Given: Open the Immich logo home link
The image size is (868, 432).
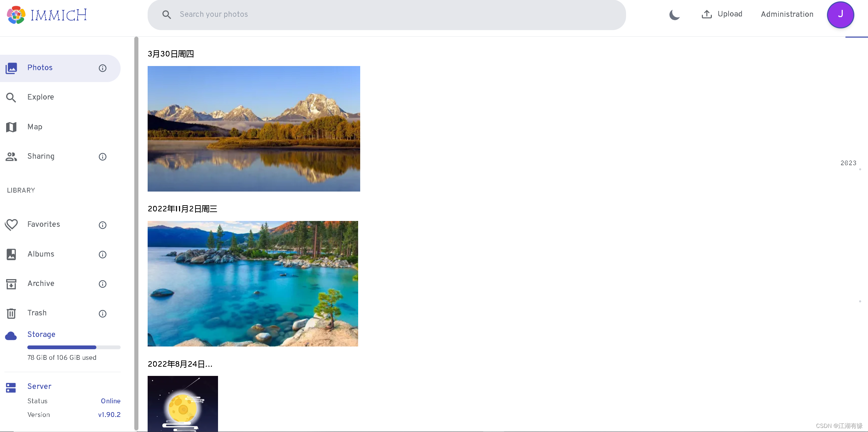Looking at the screenshot, I should click(x=47, y=15).
